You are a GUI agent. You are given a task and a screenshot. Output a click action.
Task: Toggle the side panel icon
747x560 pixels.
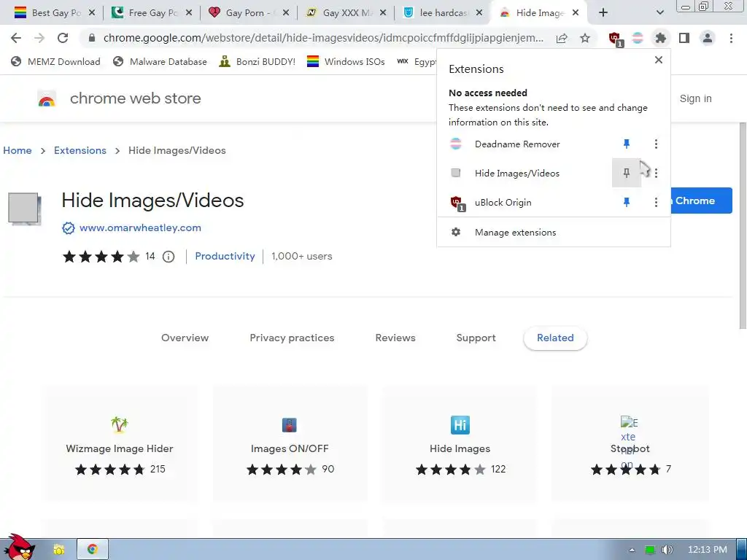[684, 38]
